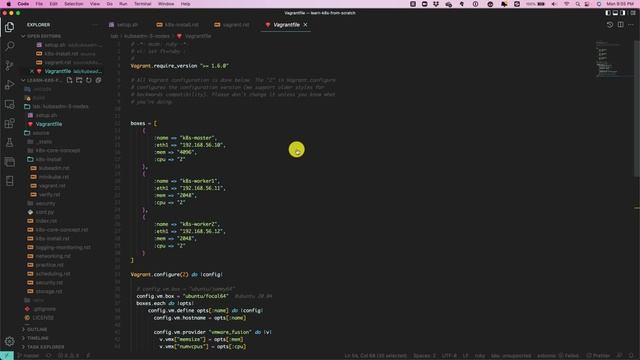Click New Folder icon in explorer header

[x=79, y=80]
